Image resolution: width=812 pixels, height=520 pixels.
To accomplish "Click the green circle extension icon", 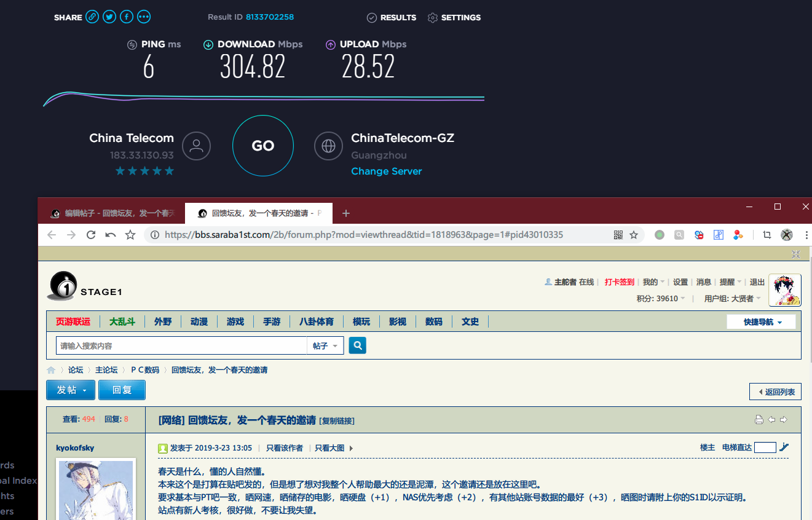I will coord(660,235).
